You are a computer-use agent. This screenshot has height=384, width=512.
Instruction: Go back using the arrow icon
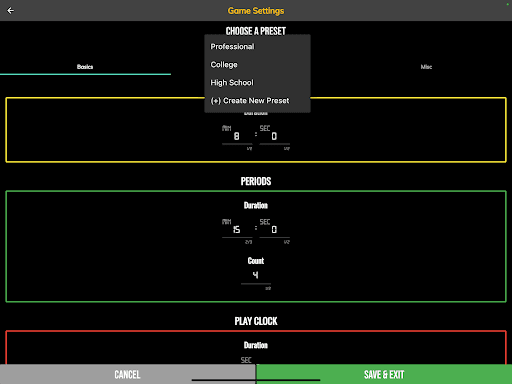click(11, 11)
